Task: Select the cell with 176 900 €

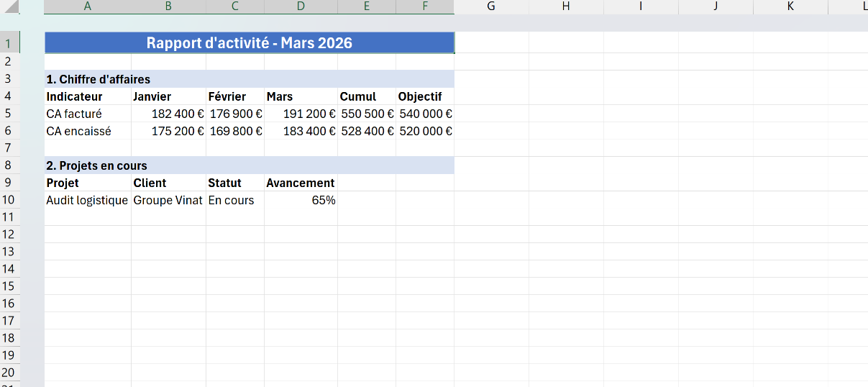Action: (235, 114)
